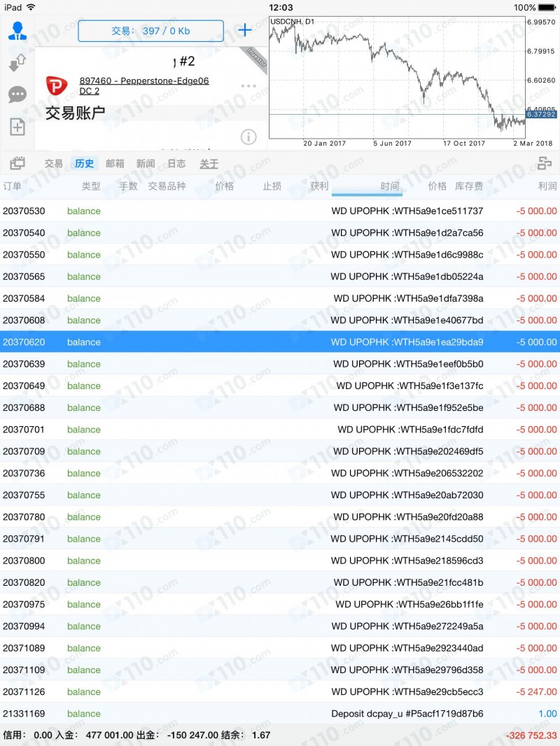Viewport: 560px width, 746px height.
Task: Tap the trade arrows icon in sidebar
Action: [17, 64]
